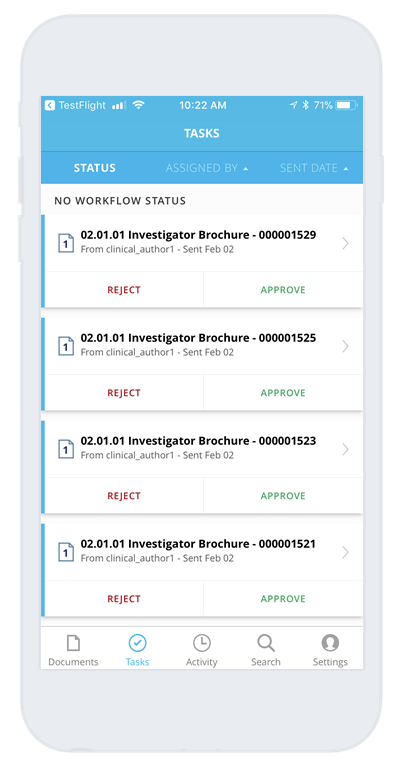The width and height of the screenshot is (401, 767).
Task: Sort by Sent Date arrow
Action: (x=346, y=169)
